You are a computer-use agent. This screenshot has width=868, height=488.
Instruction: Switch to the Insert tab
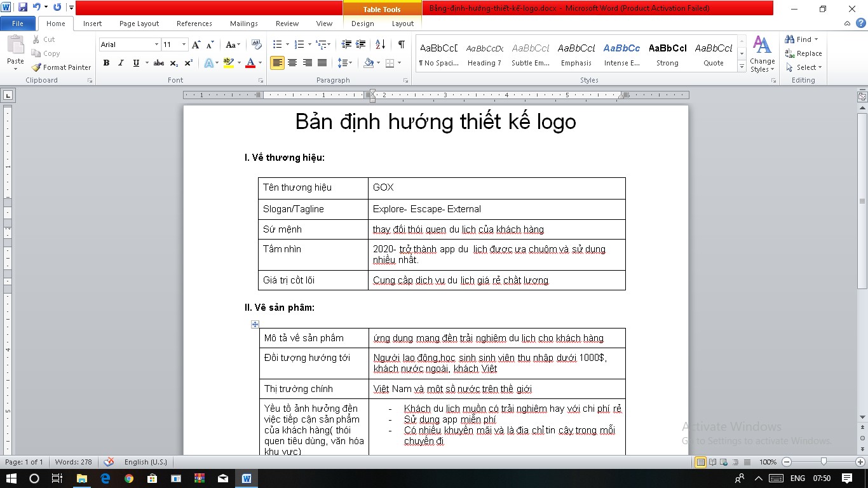coord(92,24)
